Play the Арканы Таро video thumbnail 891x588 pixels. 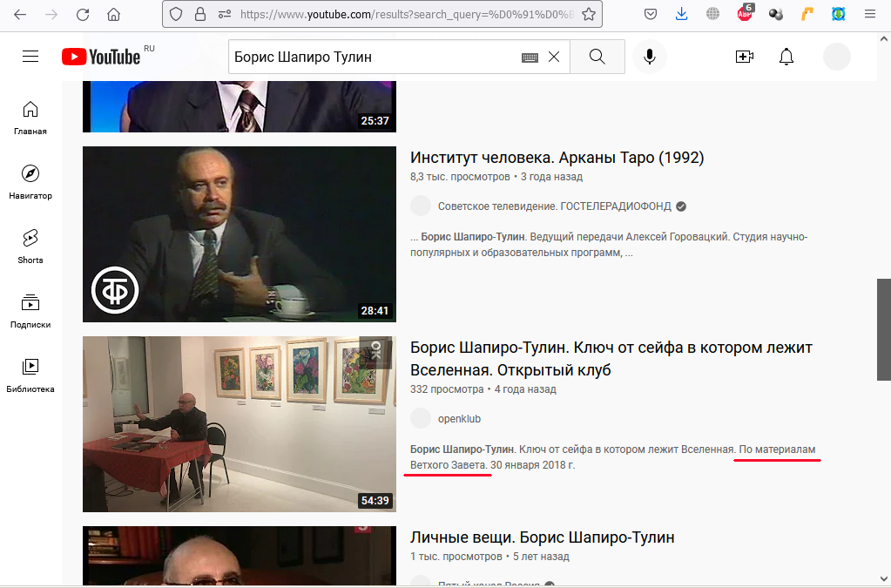click(x=240, y=234)
